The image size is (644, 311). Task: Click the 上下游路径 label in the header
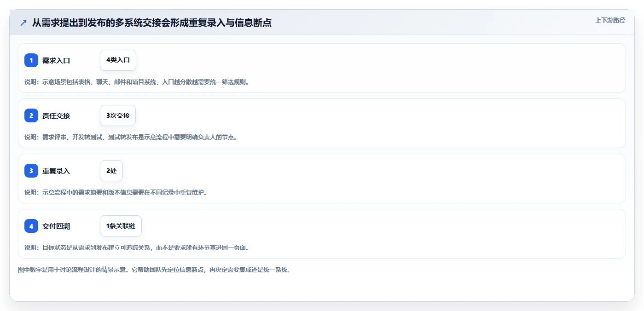[x=610, y=20]
